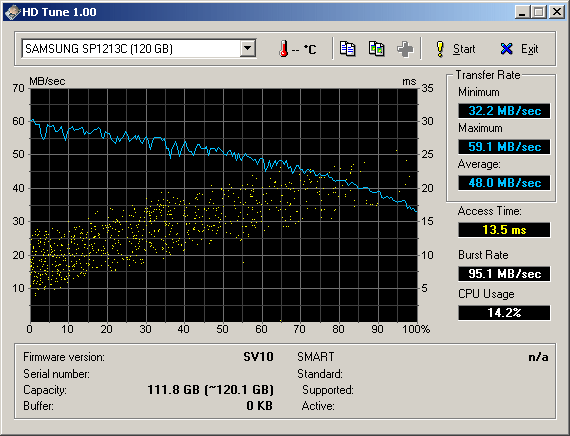570x436 pixels.
Task: Click the benchmark graph area
Action: coord(224,205)
